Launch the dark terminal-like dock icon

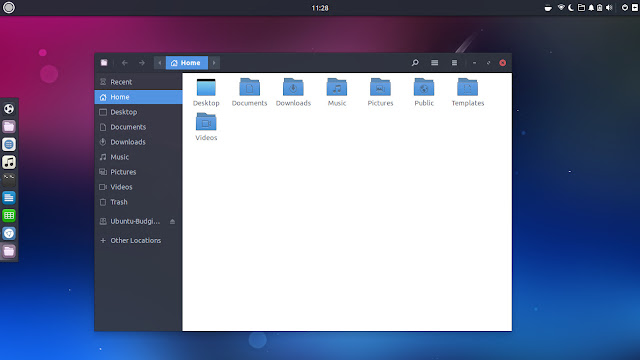point(9,180)
